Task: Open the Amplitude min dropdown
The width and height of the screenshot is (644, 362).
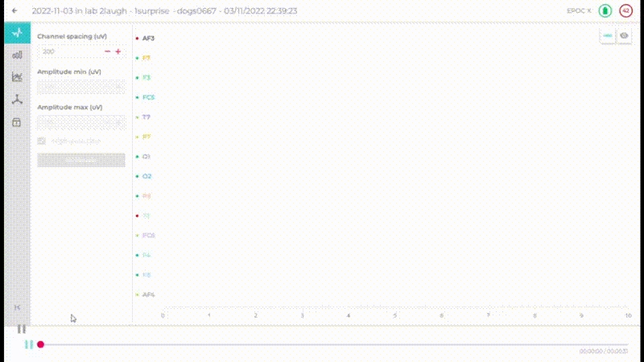Action: pos(80,87)
